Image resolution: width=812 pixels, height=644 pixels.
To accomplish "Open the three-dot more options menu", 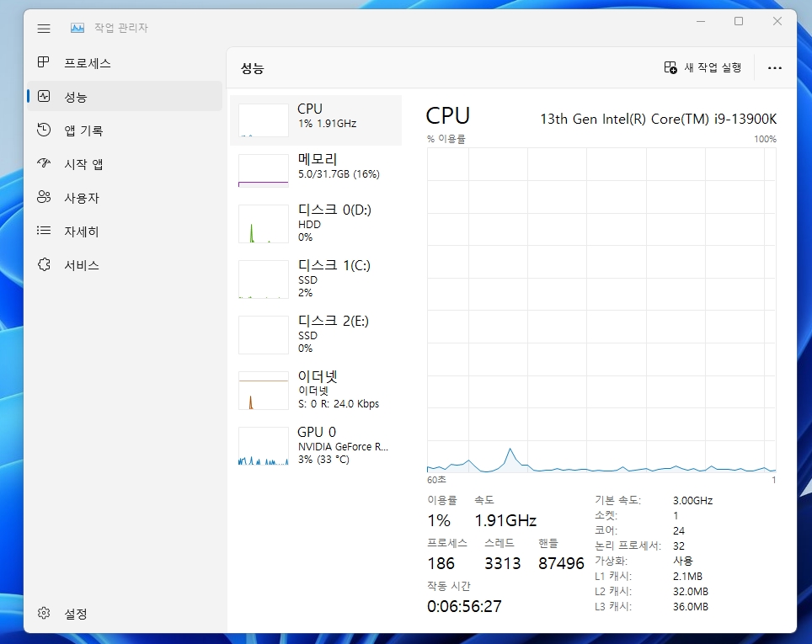I will click(775, 68).
